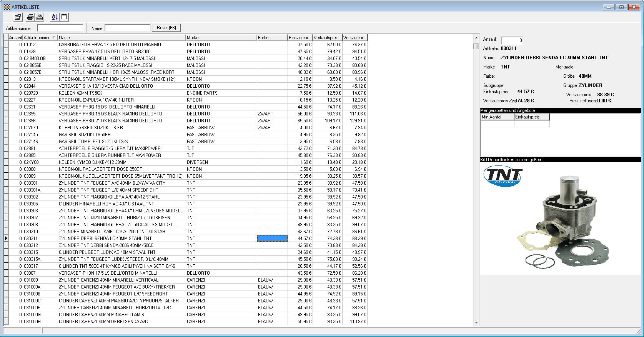644x337 pixels.
Task: Click purchase price 65.50 €
Action: pos(300,121)
